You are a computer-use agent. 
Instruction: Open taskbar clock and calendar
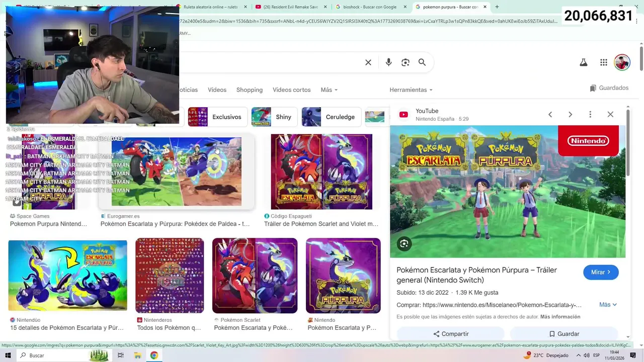(615, 355)
